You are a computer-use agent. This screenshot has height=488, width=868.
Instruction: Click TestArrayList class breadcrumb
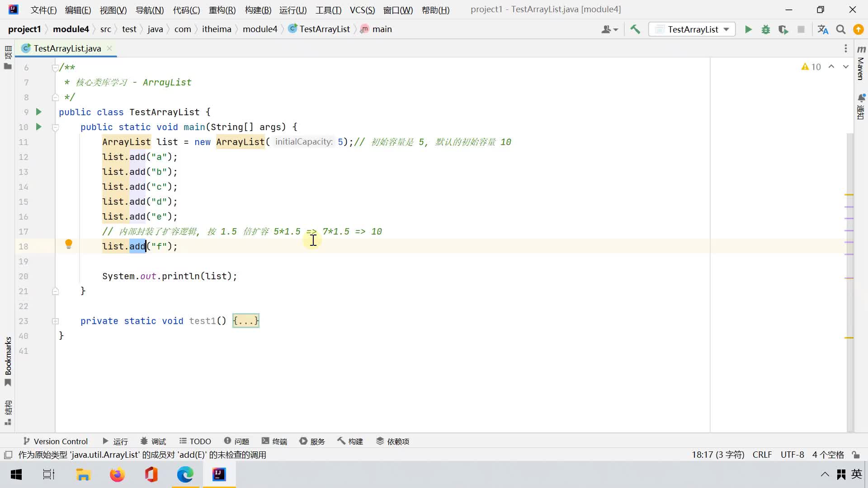319,29
